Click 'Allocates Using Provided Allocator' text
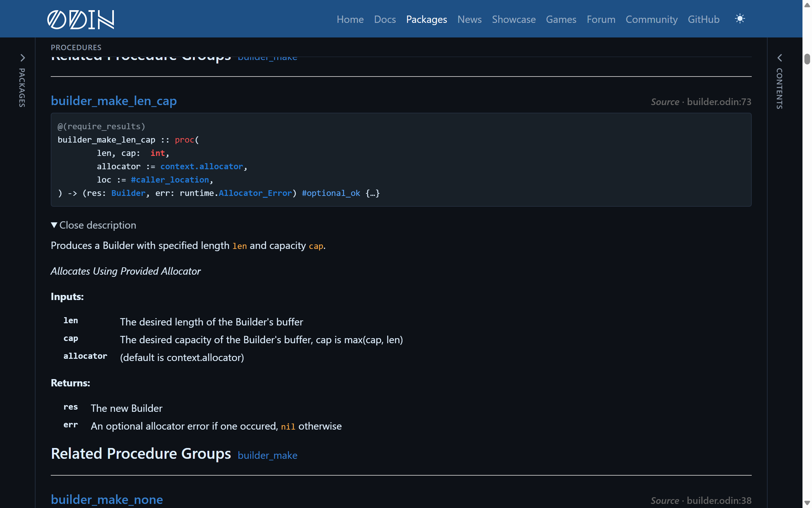The image size is (812, 508). 126,271
